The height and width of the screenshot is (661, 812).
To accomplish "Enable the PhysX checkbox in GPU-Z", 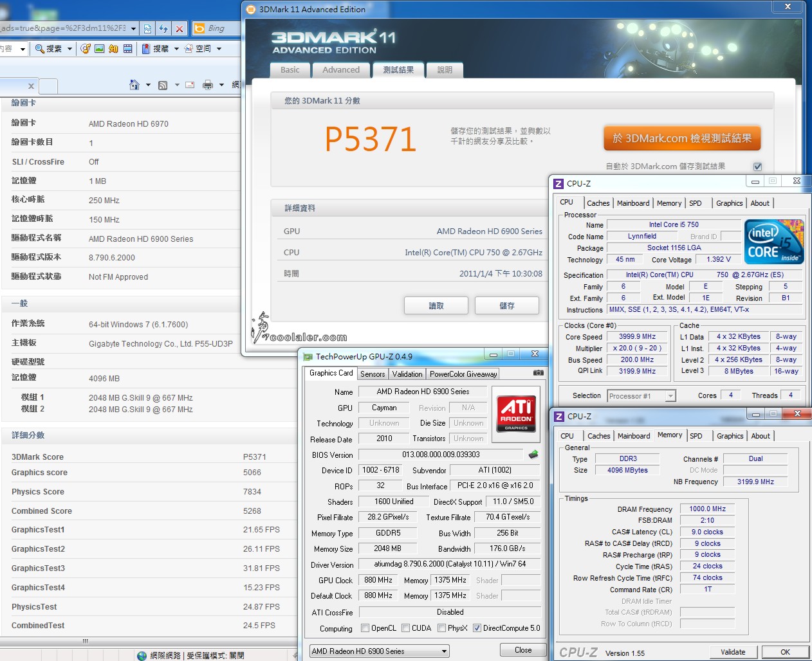I will coord(442,628).
